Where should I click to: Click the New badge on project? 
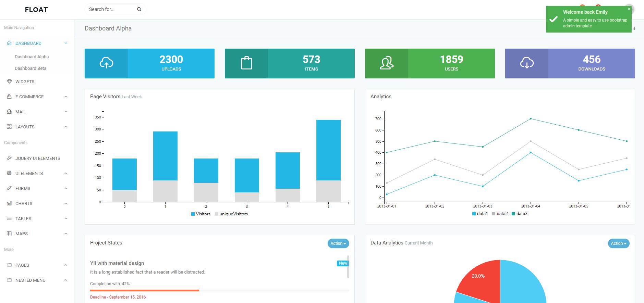pos(343,263)
